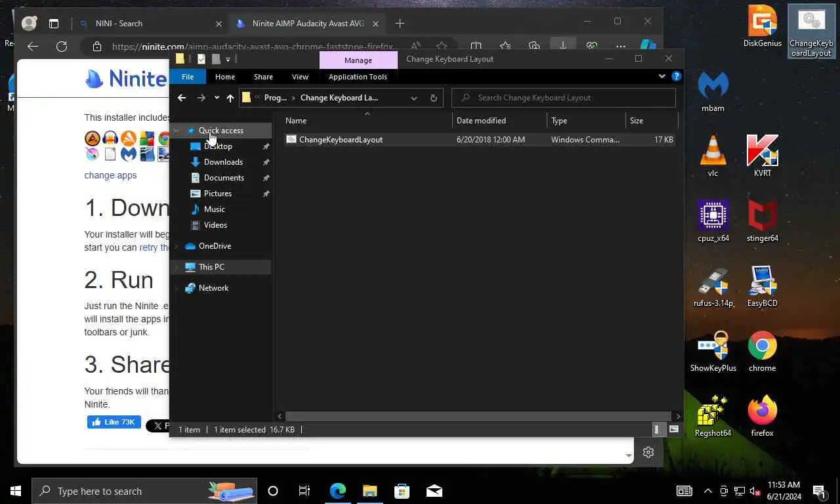Open the mbam Malwarebytes desktop icon
The height and width of the screenshot is (504, 840).
713,91
